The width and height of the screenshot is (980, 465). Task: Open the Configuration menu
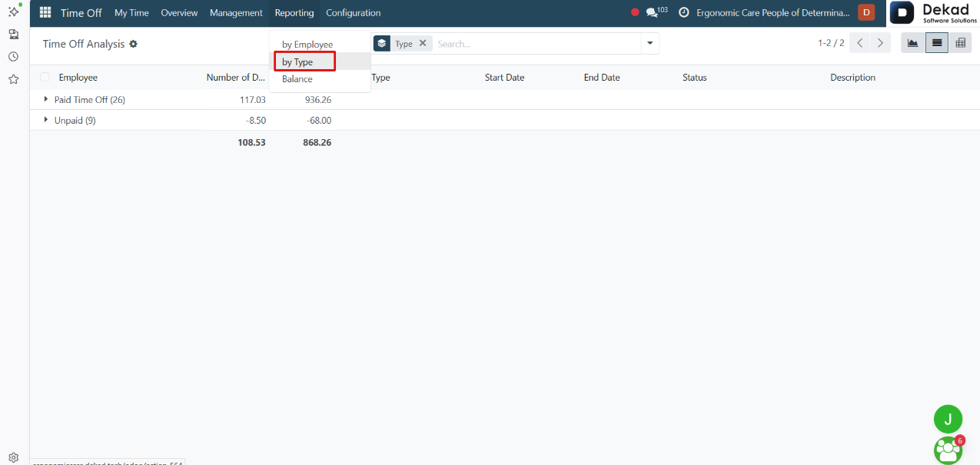pyautogui.click(x=353, y=12)
